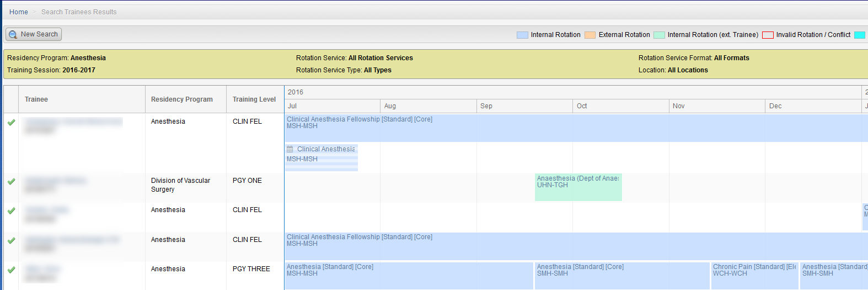Click the green ext. Trainee legend swatch
Viewport: 868px width, 290px height.
coord(659,35)
